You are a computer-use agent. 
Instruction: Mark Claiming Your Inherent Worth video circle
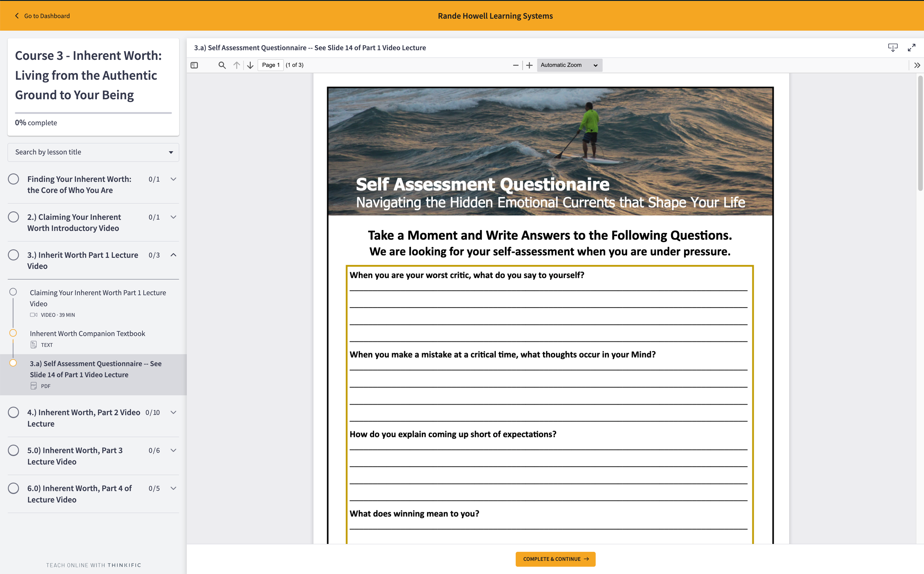[13, 292]
